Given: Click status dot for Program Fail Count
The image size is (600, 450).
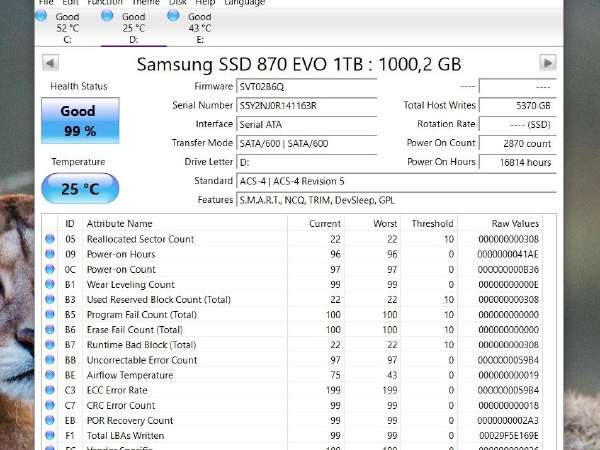Looking at the screenshot, I should 50,314.
